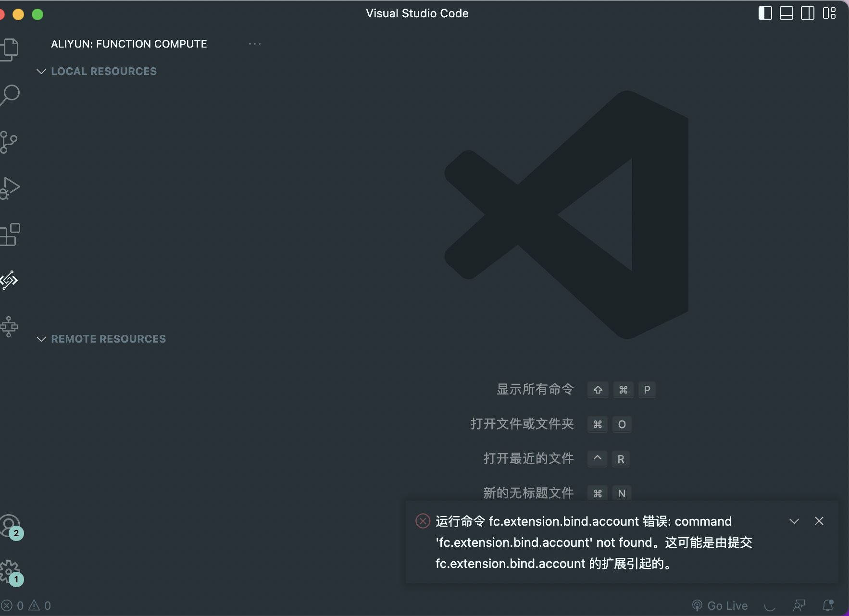
Task: Click the 打开文件或文件夹 shortcut hint text
Action: pyautogui.click(x=522, y=424)
